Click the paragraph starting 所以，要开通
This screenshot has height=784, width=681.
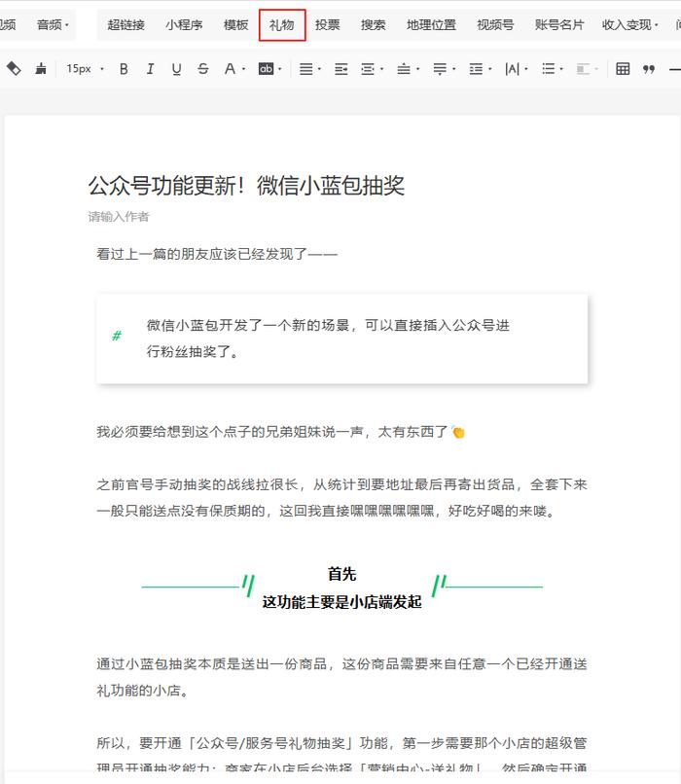tap(341, 754)
